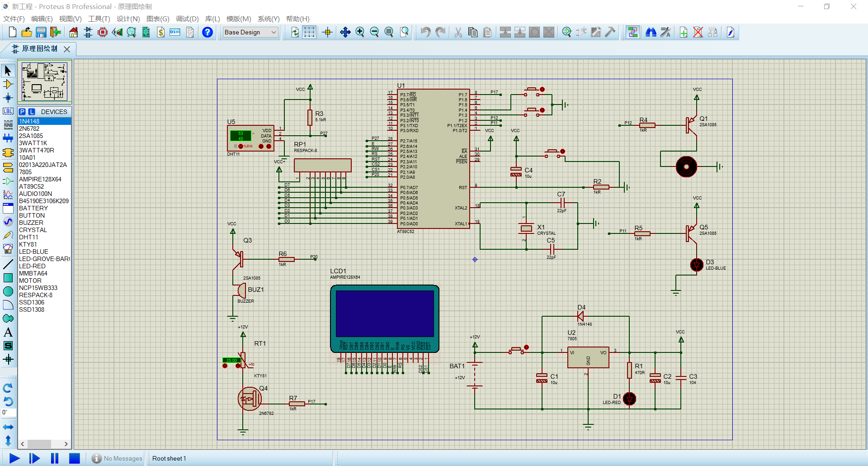The width and height of the screenshot is (868, 466).
Task: Open the Base Design variant dropdown
Action: tap(250, 32)
